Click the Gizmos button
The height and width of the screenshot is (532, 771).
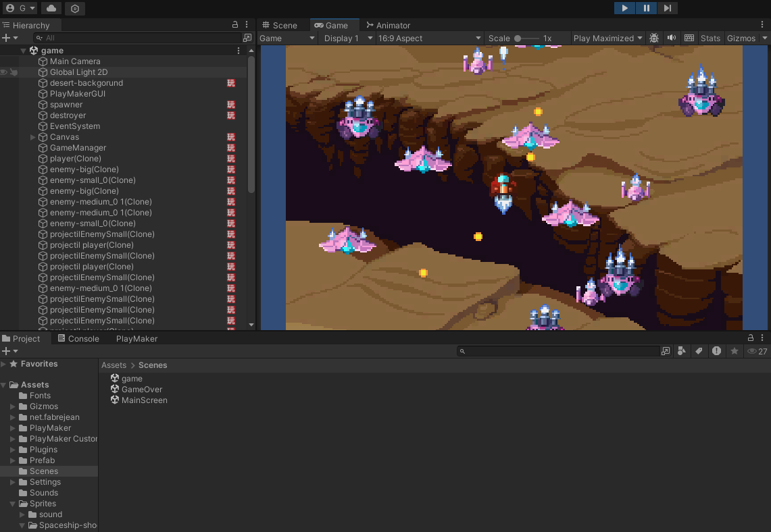(x=741, y=38)
